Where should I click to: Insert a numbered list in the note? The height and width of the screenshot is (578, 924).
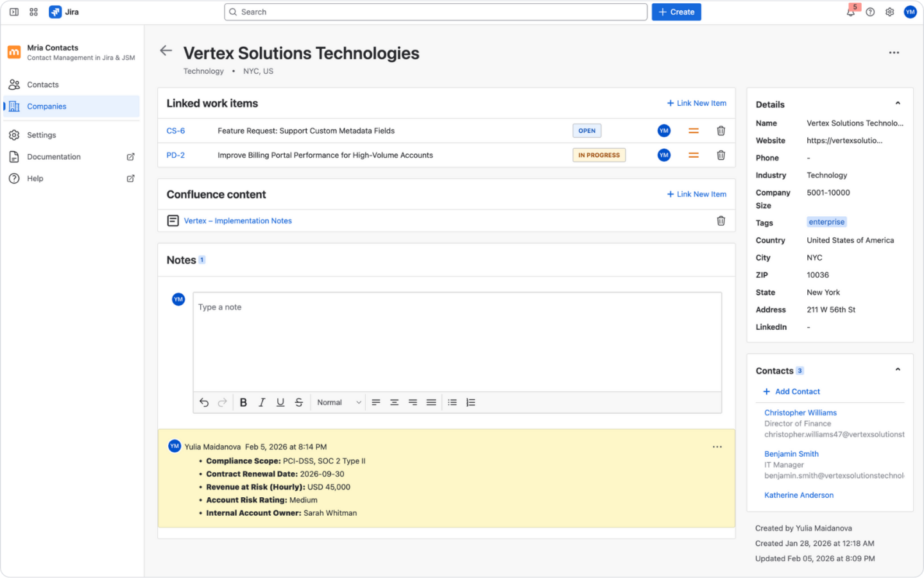(470, 402)
